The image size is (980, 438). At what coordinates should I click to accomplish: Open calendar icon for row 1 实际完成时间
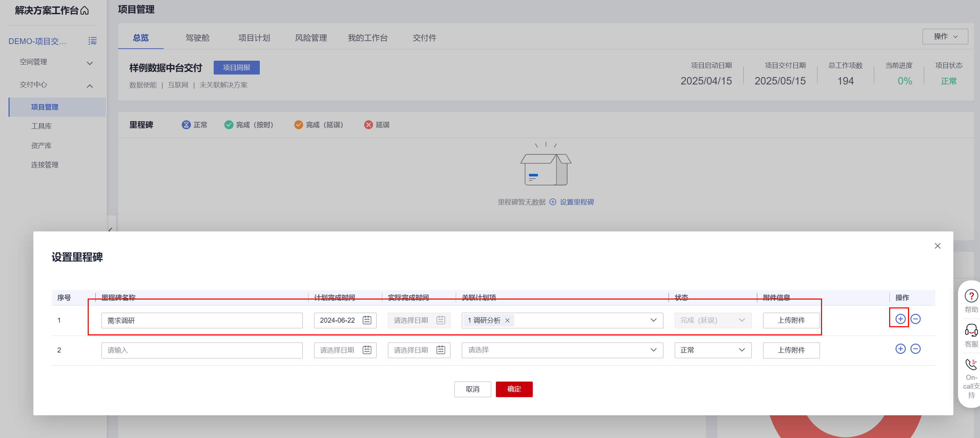pos(440,320)
